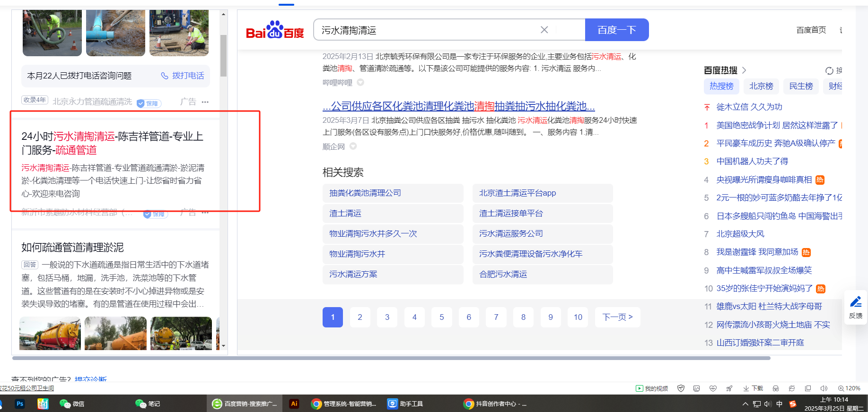Click the 百度一下 search button
This screenshot has width=868, height=412.
click(x=616, y=30)
